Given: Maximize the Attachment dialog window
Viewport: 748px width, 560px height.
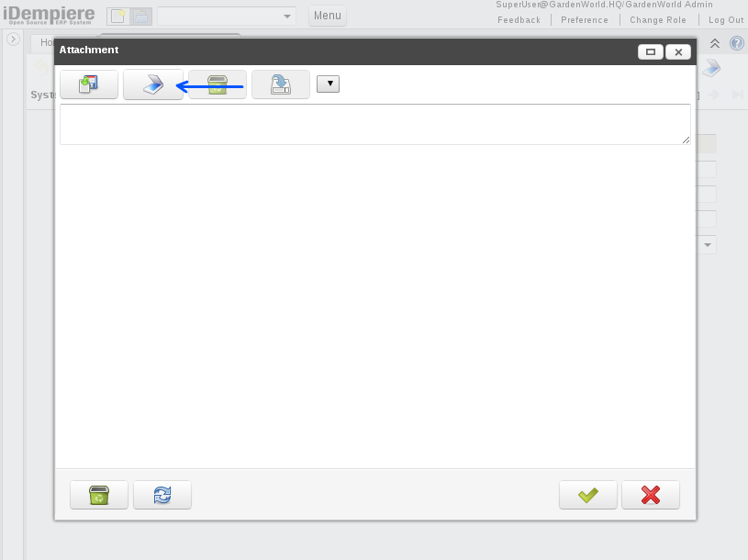Looking at the screenshot, I should pos(651,52).
